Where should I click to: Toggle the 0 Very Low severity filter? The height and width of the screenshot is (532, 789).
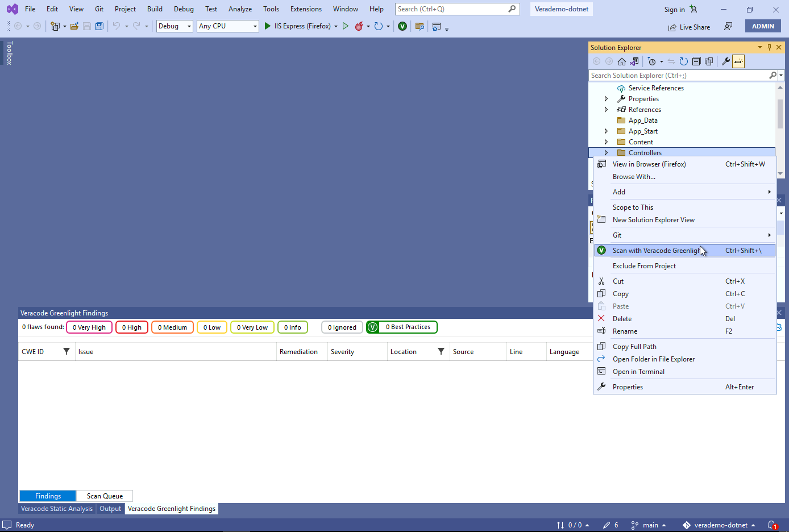click(252, 327)
